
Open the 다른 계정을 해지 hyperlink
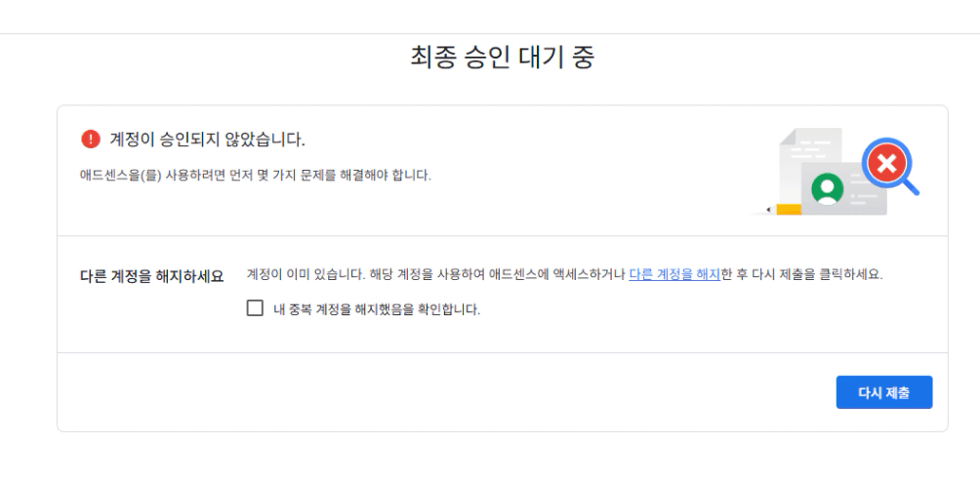(x=674, y=274)
